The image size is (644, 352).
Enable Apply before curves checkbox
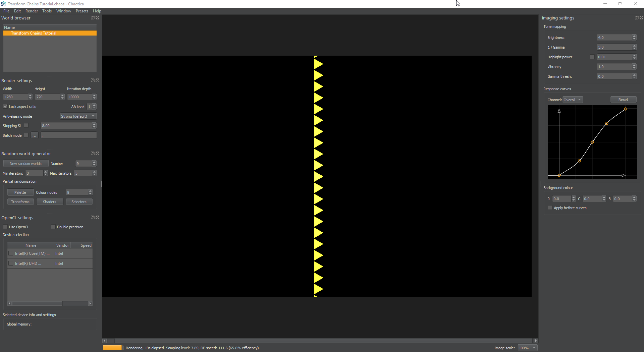(x=550, y=208)
